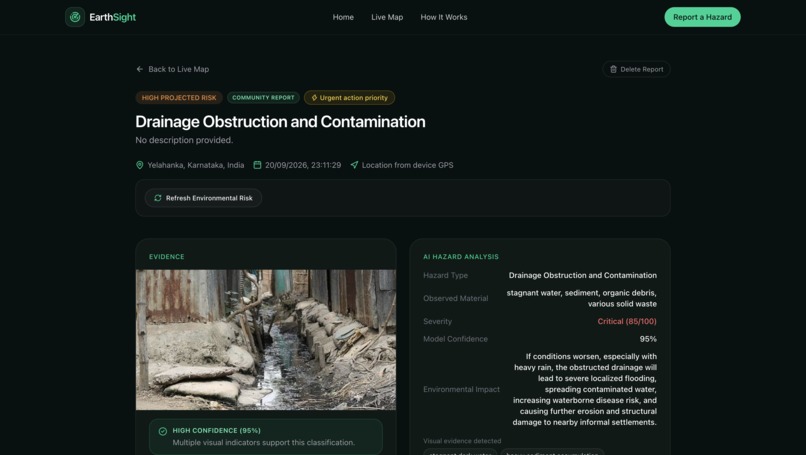
Task: Click the urgent priority diamond icon
Action: point(314,98)
